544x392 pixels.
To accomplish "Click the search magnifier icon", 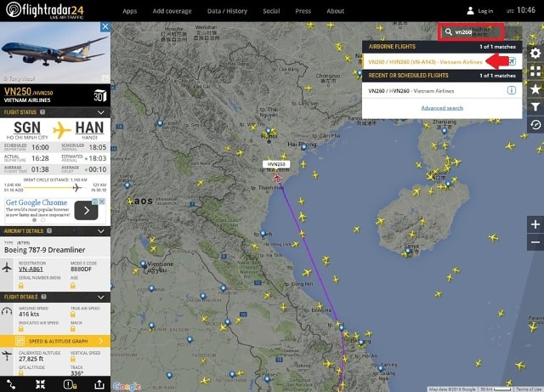I will pos(449,32).
